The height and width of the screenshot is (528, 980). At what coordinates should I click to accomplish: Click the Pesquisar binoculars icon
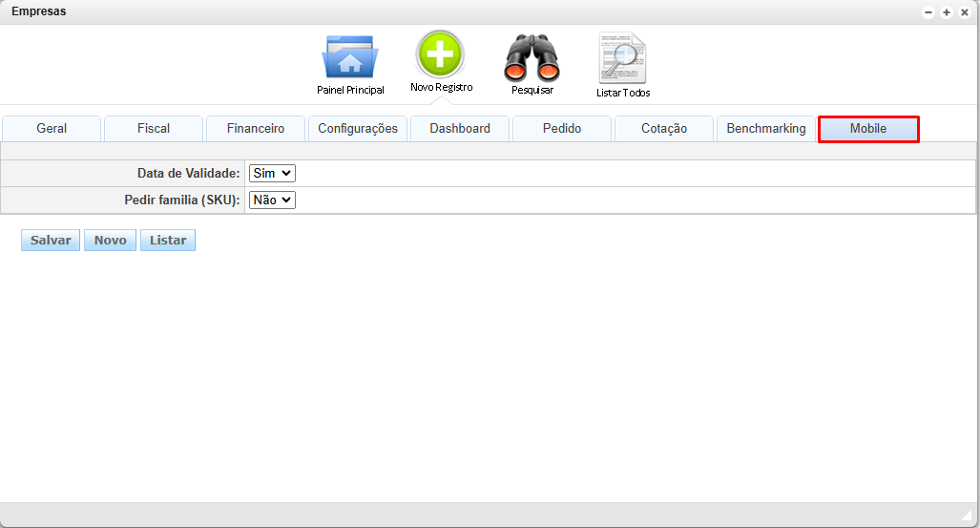(532, 58)
